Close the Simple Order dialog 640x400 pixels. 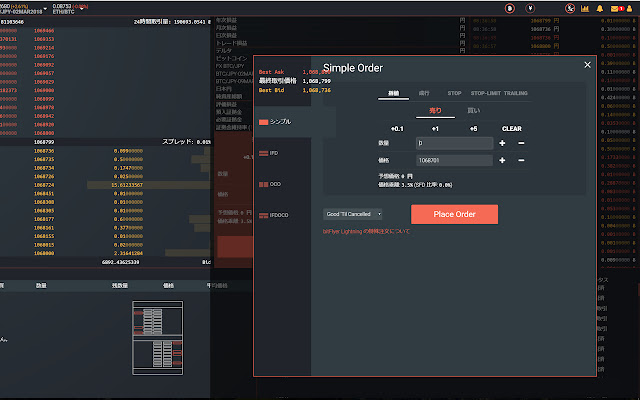[587, 65]
